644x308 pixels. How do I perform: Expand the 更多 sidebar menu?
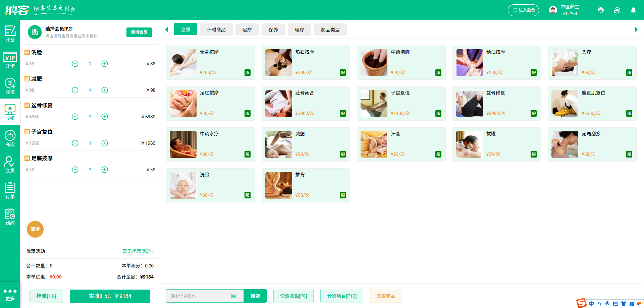coord(10,294)
